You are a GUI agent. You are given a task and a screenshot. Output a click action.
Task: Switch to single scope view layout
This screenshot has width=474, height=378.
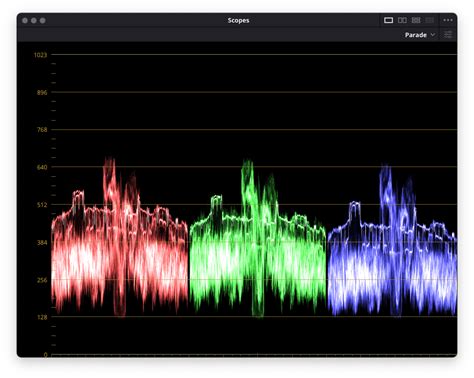pyautogui.click(x=388, y=20)
